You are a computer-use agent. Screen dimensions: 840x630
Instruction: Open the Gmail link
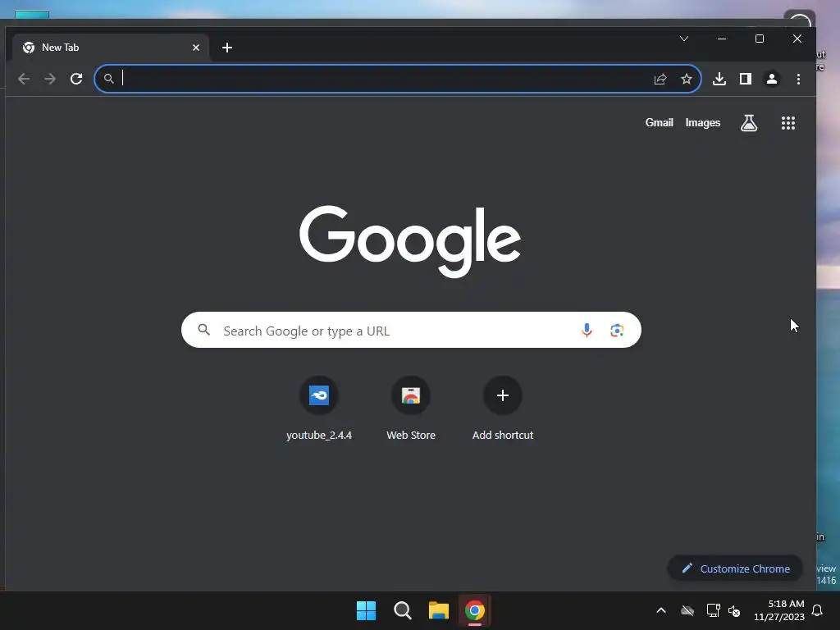tap(659, 123)
